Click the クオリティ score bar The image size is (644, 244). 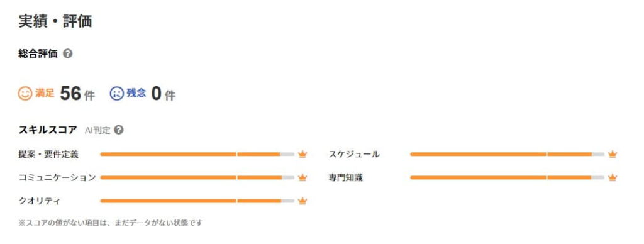(197, 201)
